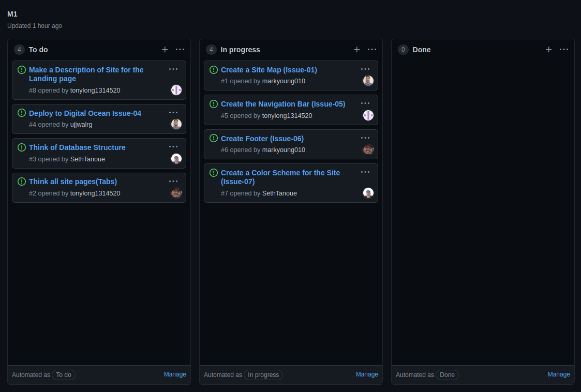Open card menu for Create Footer (Issue-06)
Viewport: 581px width, 392px height.
(x=365, y=138)
